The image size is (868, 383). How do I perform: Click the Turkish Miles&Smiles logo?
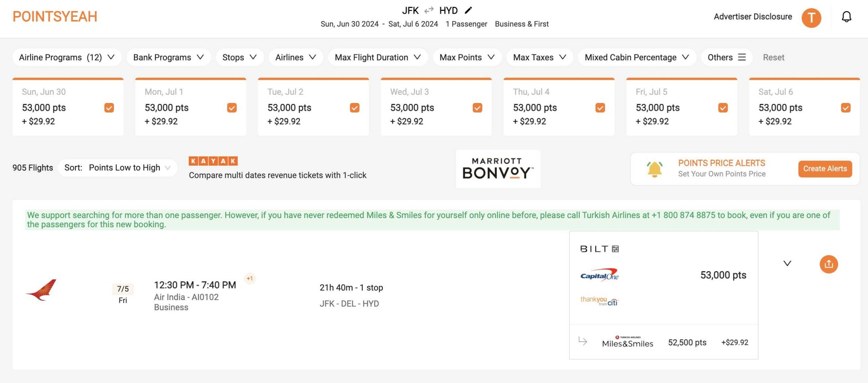[628, 342]
